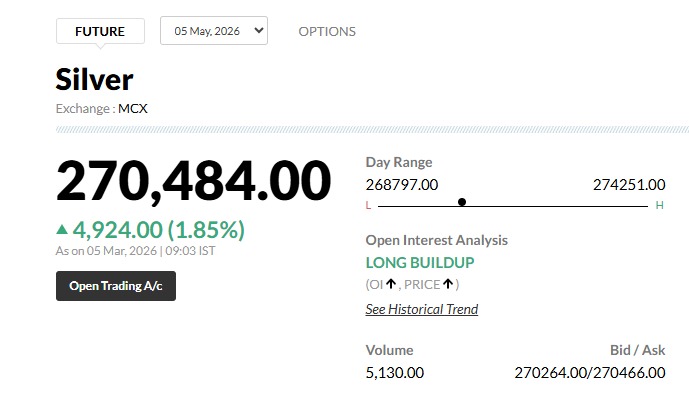The width and height of the screenshot is (689, 405).
Task: Click the day high value 274251.00
Action: [x=628, y=184]
